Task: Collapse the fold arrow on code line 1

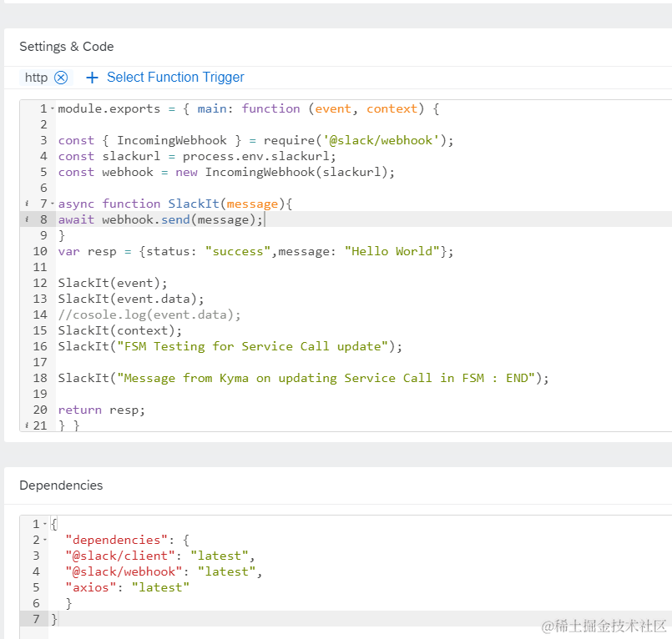Action: [x=53, y=108]
